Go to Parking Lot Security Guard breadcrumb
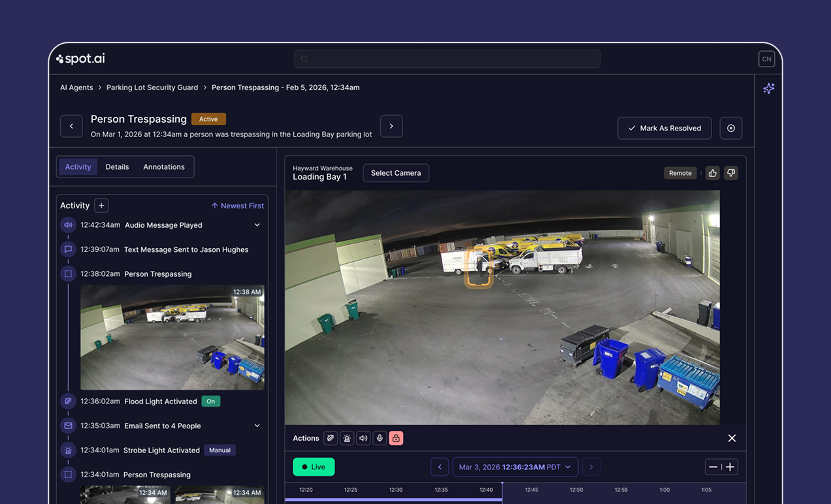831x504 pixels. [152, 87]
